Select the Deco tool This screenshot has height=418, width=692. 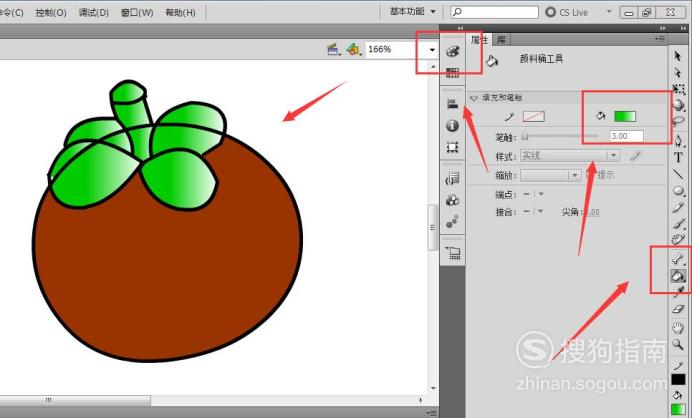pos(678,240)
